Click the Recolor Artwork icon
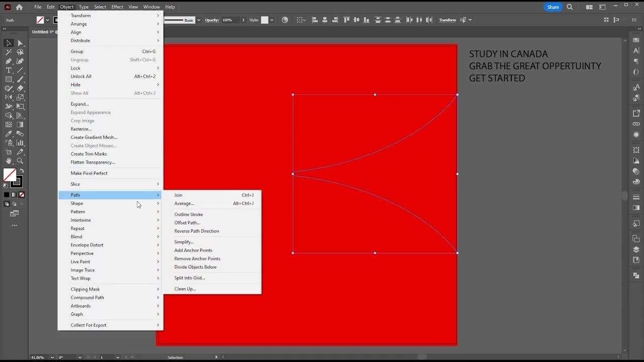The height and width of the screenshot is (362, 644). pyautogui.click(x=285, y=20)
